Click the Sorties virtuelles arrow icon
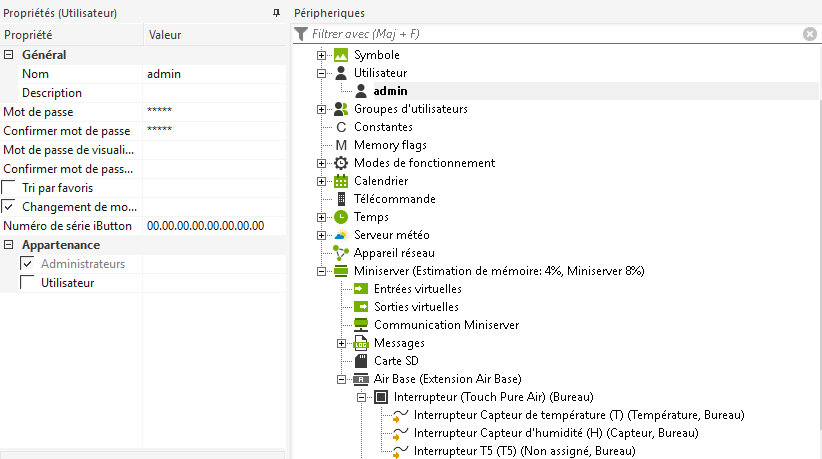Viewport: 822px width, 459px height. pyautogui.click(x=361, y=307)
